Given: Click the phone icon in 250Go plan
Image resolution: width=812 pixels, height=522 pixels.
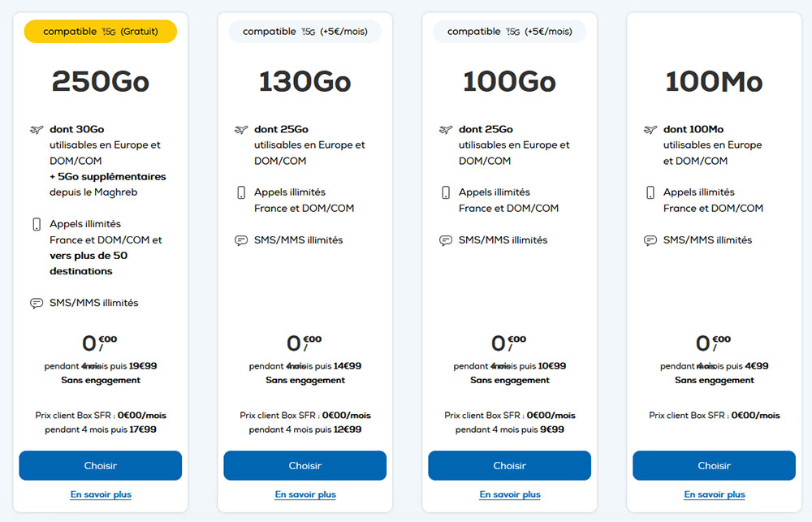Looking at the screenshot, I should point(37,224).
